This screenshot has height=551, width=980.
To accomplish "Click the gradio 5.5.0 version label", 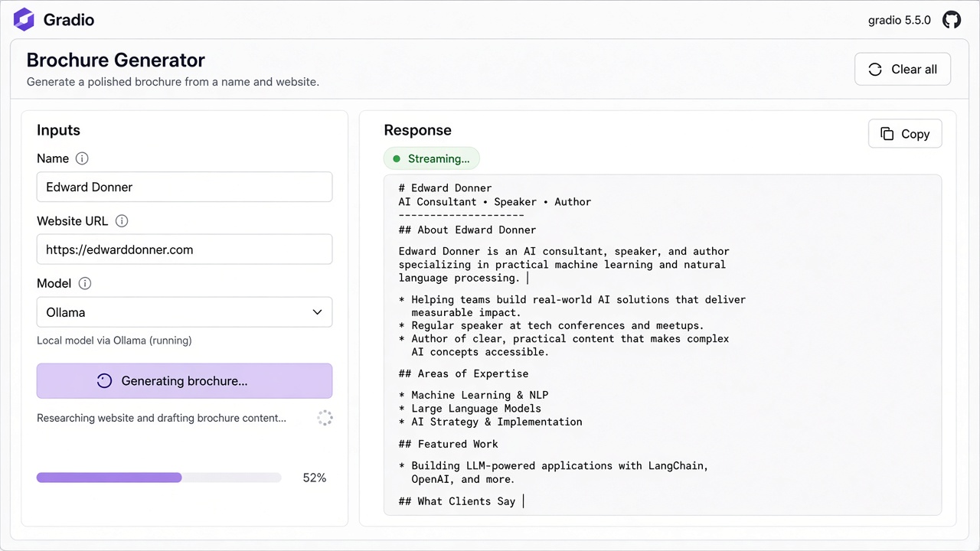I will point(900,21).
